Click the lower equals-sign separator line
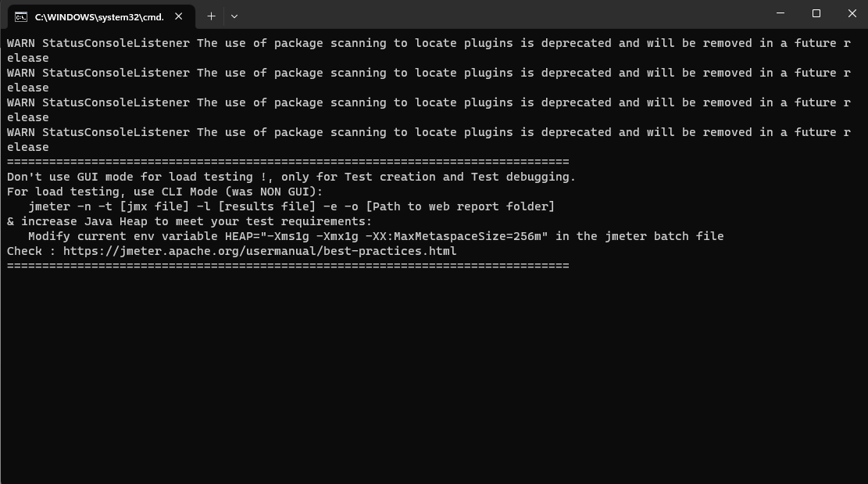The image size is (868, 484). [288, 266]
